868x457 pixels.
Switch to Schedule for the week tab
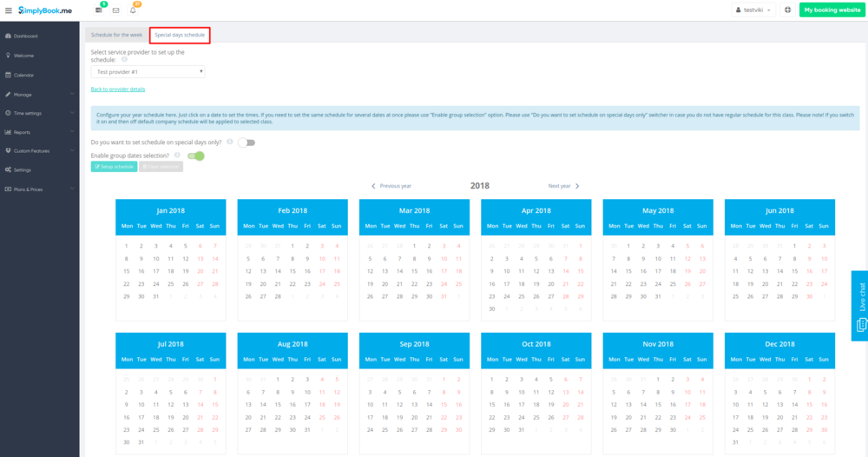click(116, 35)
